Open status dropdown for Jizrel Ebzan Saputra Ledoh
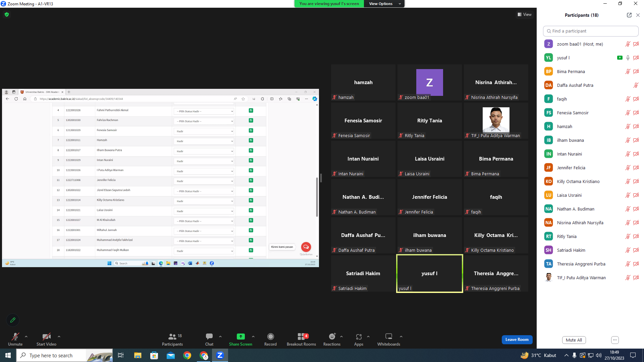The image size is (644, 362). 204,191
